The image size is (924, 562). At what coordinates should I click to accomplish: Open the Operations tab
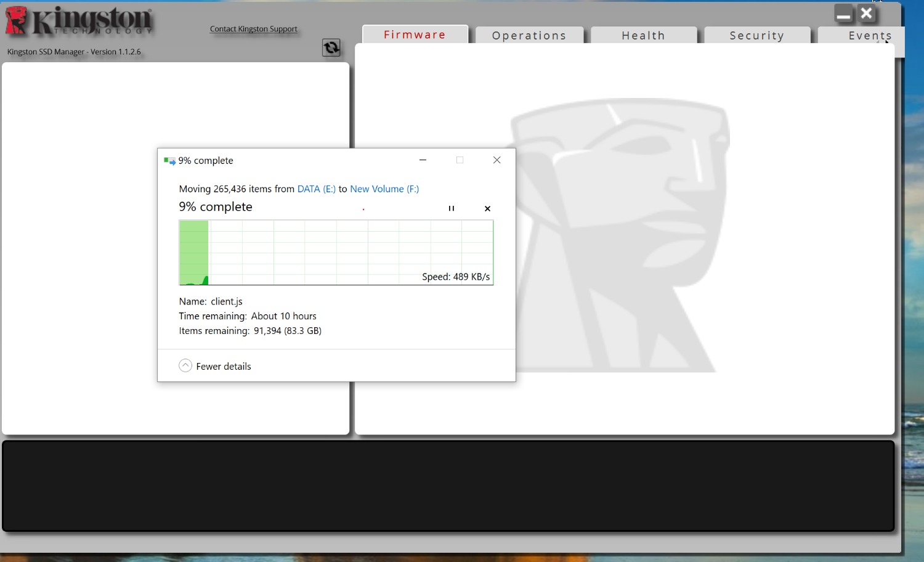[x=529, y=36]
